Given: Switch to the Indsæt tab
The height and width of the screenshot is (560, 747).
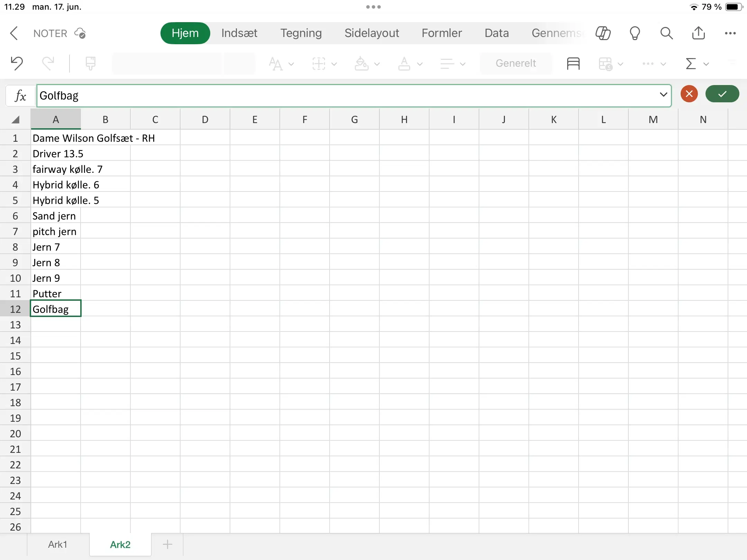Looking at the screenshot, I should click(239, 33).
